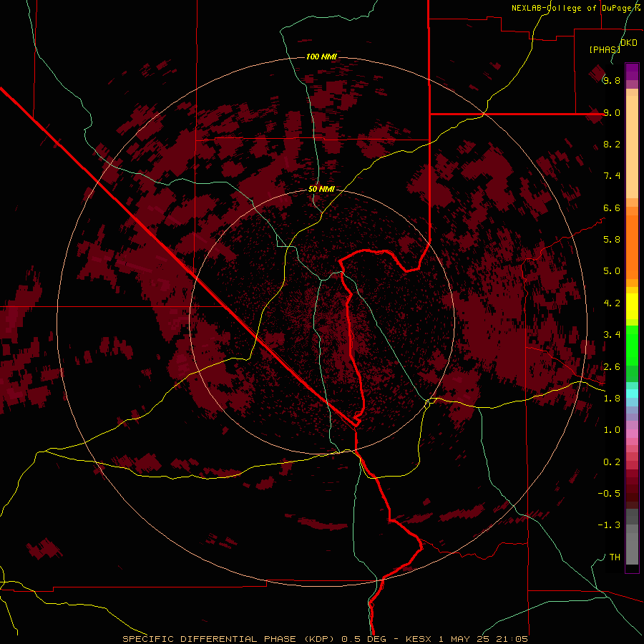Click the gray bottom band of color scale
Image resolution: width=644 pixels, height=644 pixels.
632,548
